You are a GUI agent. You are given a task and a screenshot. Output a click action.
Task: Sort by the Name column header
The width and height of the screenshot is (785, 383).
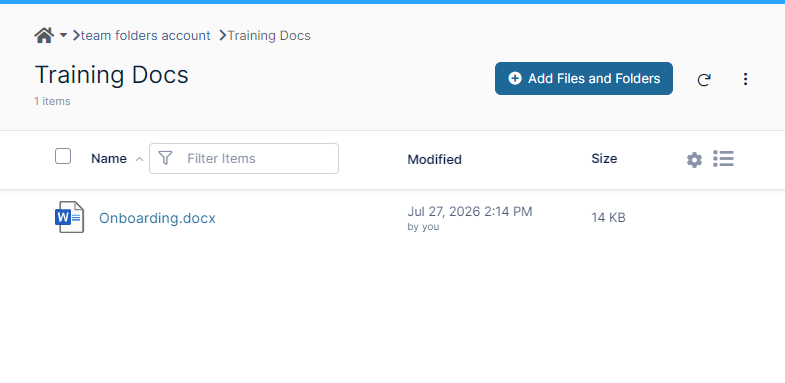click(109, 159)
